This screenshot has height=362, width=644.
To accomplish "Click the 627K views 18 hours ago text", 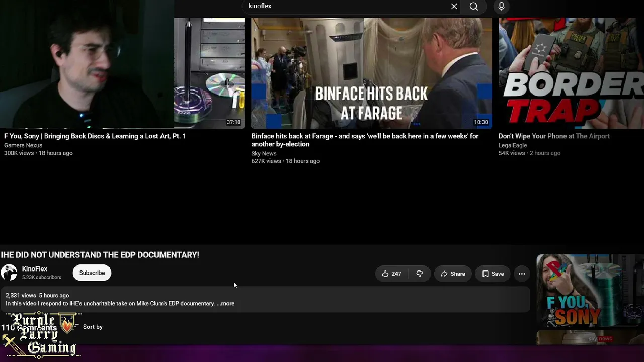I will (286, 161).
